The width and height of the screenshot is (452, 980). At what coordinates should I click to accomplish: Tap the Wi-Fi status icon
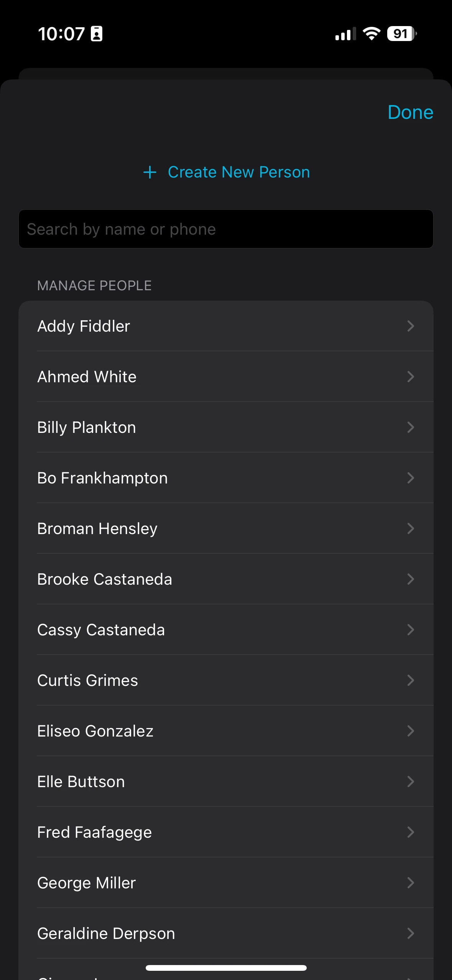tap(371, 34)
